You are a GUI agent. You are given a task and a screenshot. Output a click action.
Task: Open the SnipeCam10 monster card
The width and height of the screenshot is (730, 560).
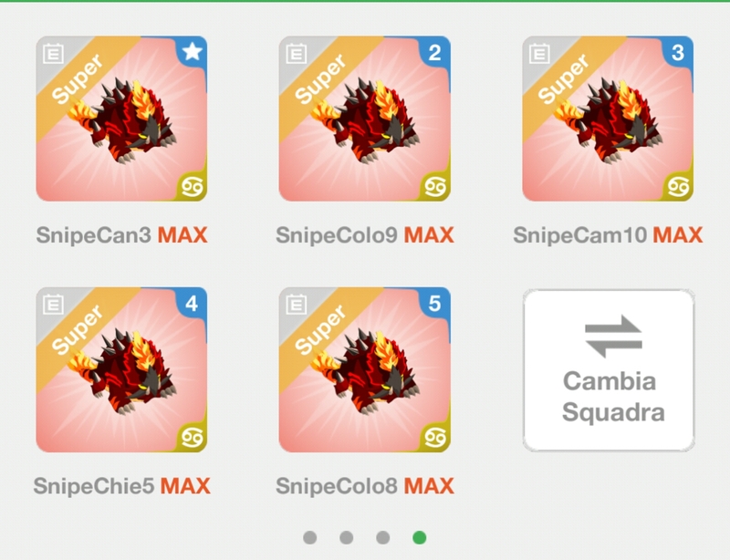click(x=608, y=119)
